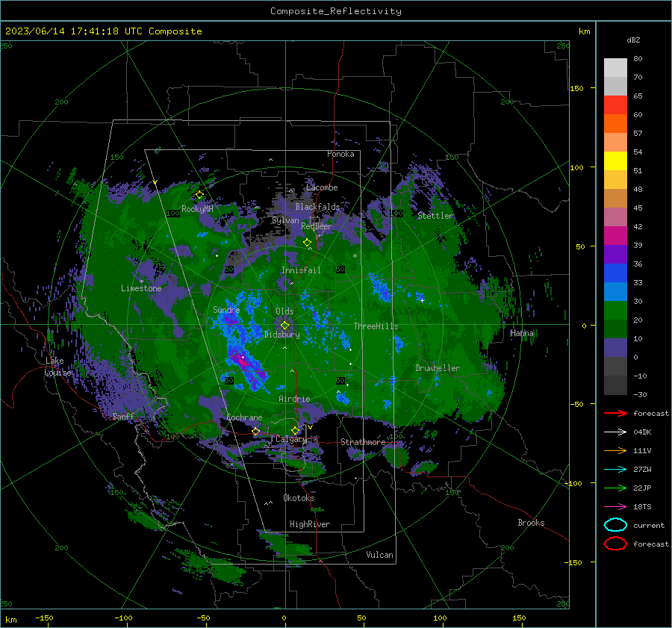The height and width of the screenshot is (628, 672).
Task: Click the ThreeHills city label
Action: point(376,326)
